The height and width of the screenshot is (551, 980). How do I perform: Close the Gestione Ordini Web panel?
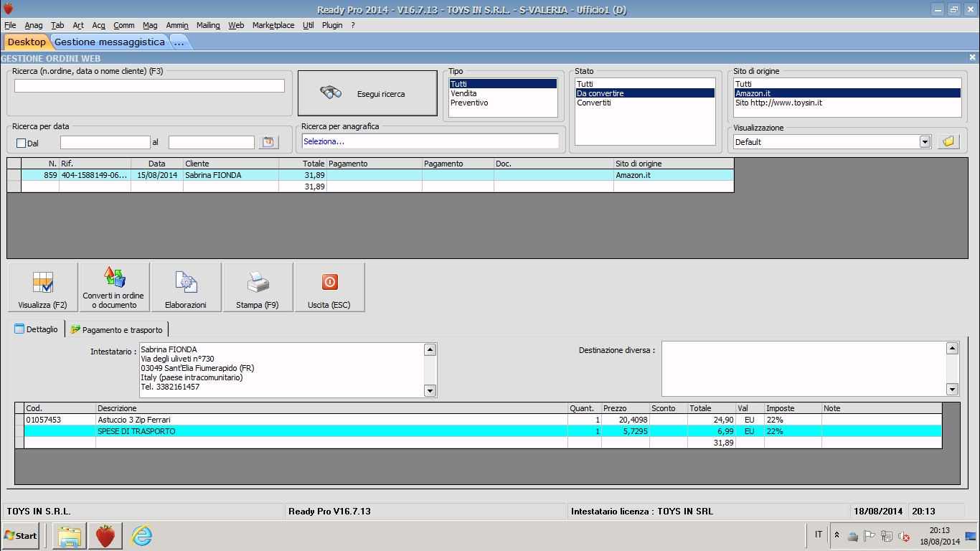click(972, 57)
